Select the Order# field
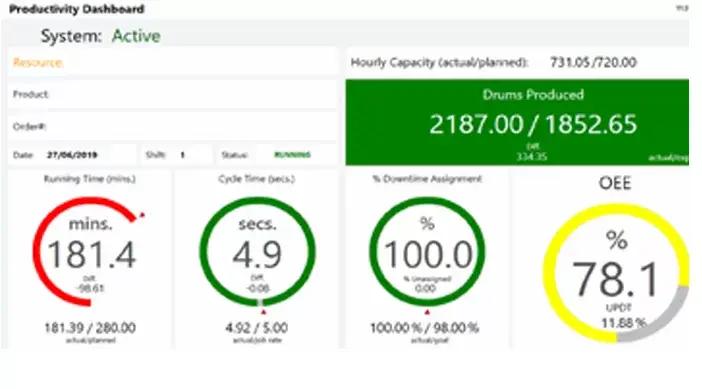Image resolution: width=702 pixels, height=389 pixels. (x=172, y=127)
